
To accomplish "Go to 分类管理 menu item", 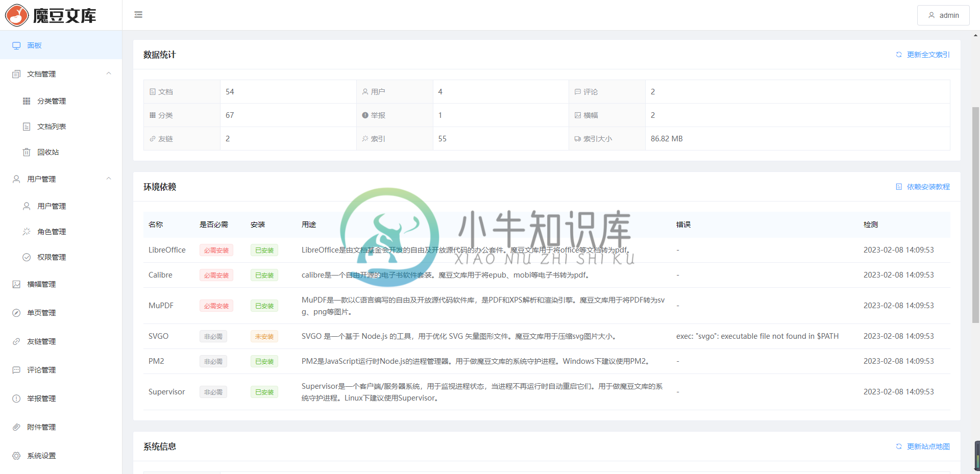I will pyautogui.click(x=61, y=101).
